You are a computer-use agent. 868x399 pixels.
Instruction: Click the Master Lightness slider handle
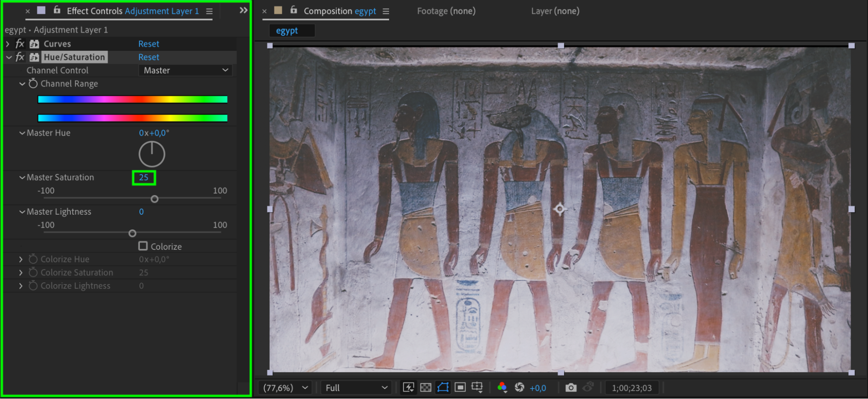[x=132, y=233]
